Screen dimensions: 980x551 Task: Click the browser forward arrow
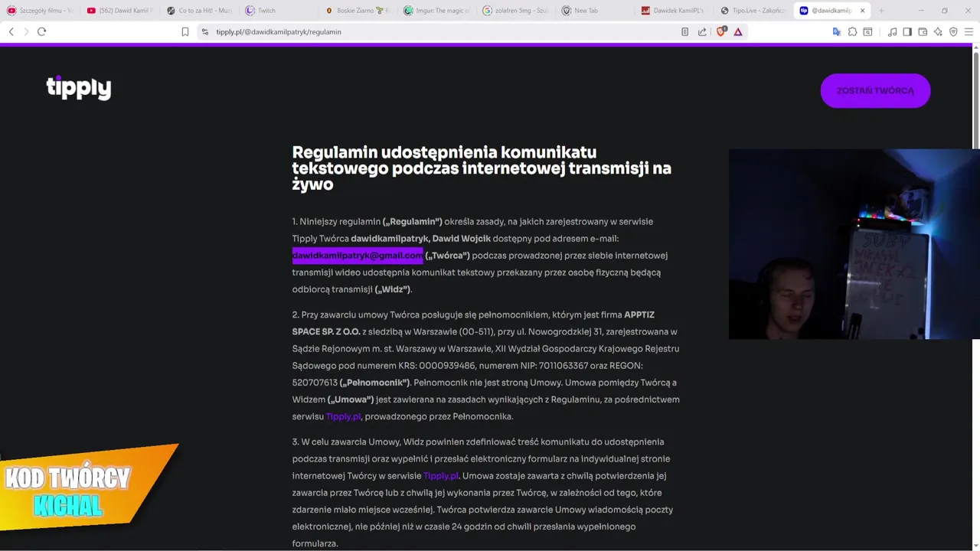tap(26, 31)
